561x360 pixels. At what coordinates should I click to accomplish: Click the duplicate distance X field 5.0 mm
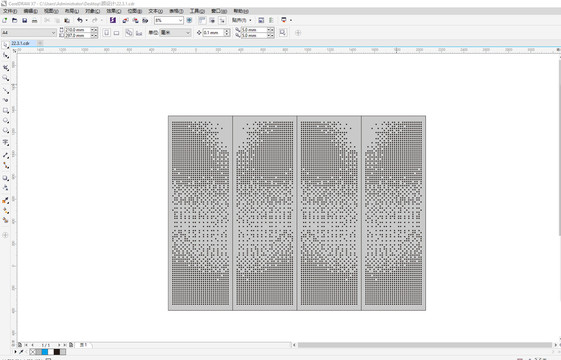[254, 30]
